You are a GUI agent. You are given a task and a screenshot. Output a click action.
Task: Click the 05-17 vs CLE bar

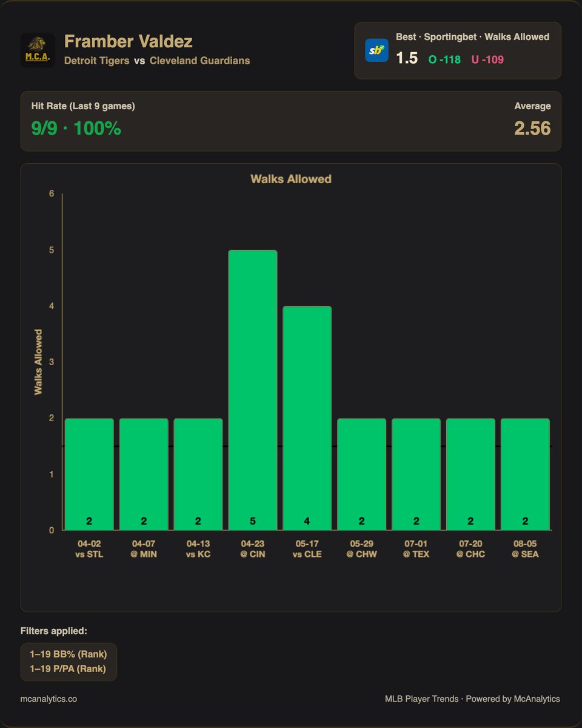307,418
